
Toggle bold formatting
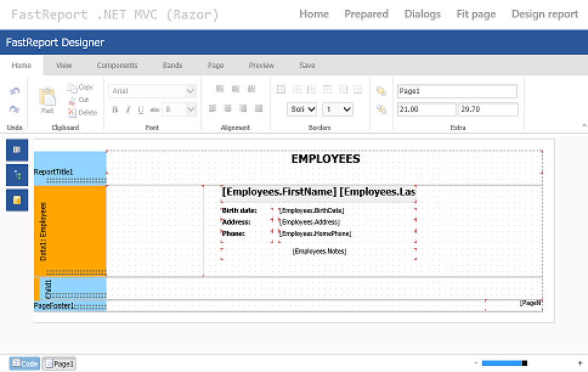(x=115, y=110)
